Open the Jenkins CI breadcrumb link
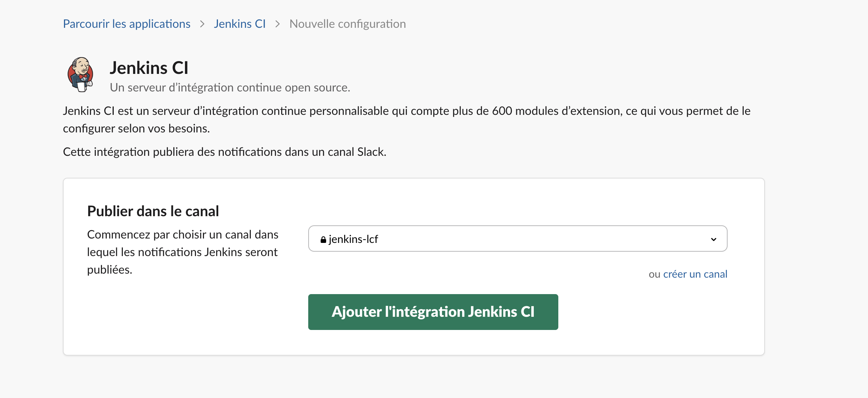The image size is (868, 398). pyautogui.click(x=239, y=24)
